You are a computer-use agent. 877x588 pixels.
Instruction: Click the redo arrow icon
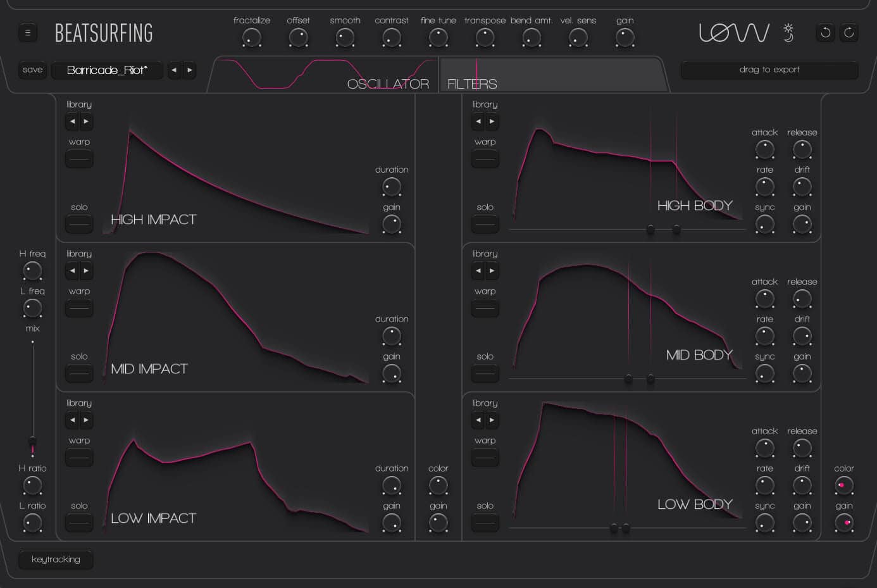849,32
